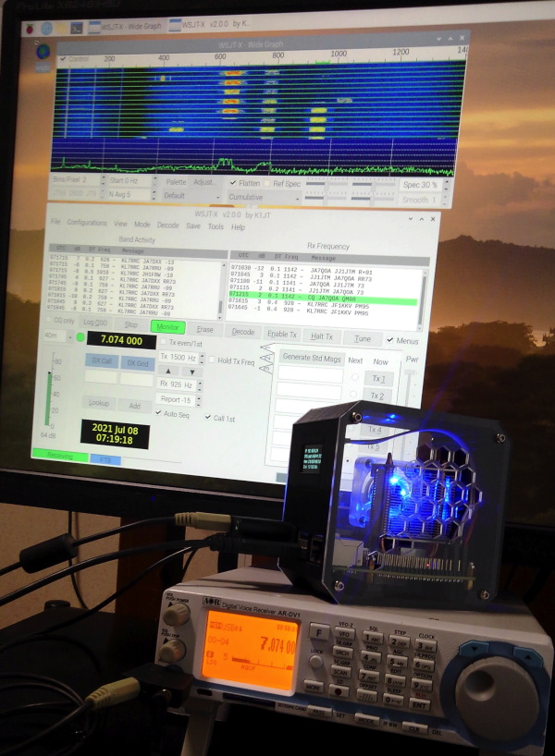
Task: Uncheck the Menus checkbox
Action: [x=390, y=340]
